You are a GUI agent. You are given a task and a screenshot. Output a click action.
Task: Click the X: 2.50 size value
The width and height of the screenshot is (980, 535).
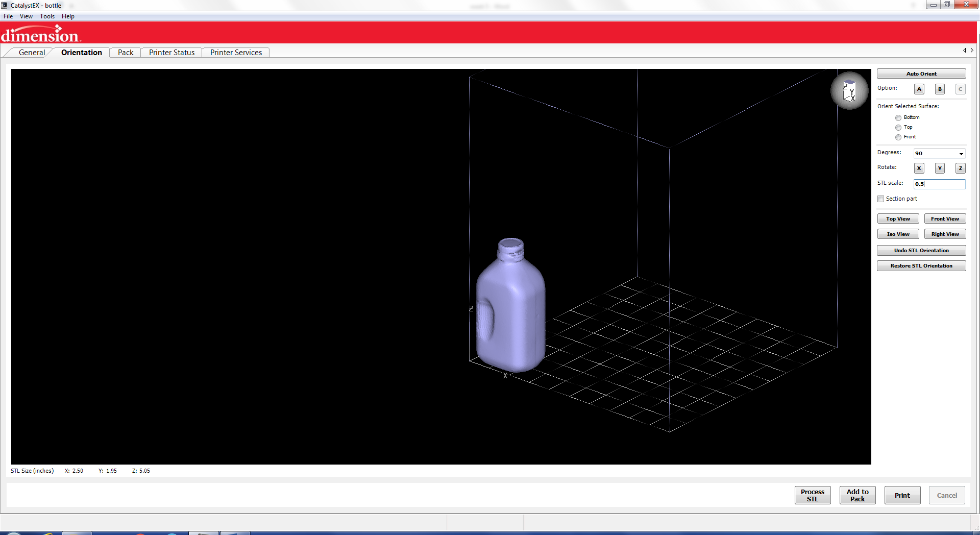pos(73,471)
